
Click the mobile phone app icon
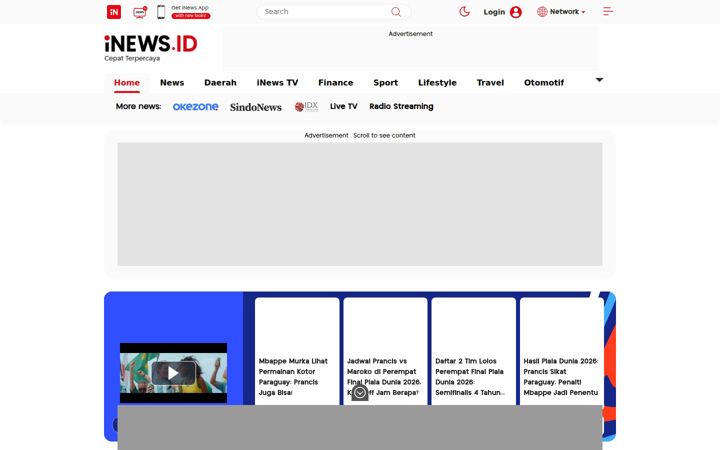coord(161,12)
